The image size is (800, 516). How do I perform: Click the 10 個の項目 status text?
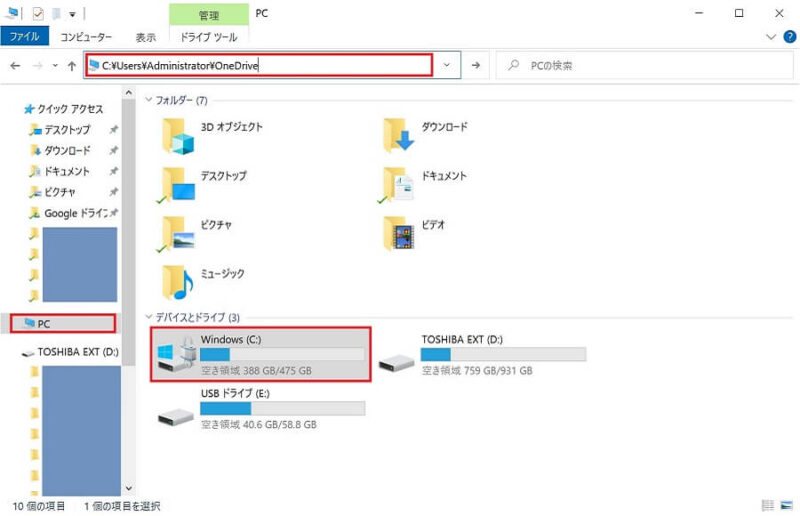tap(39, 506)
